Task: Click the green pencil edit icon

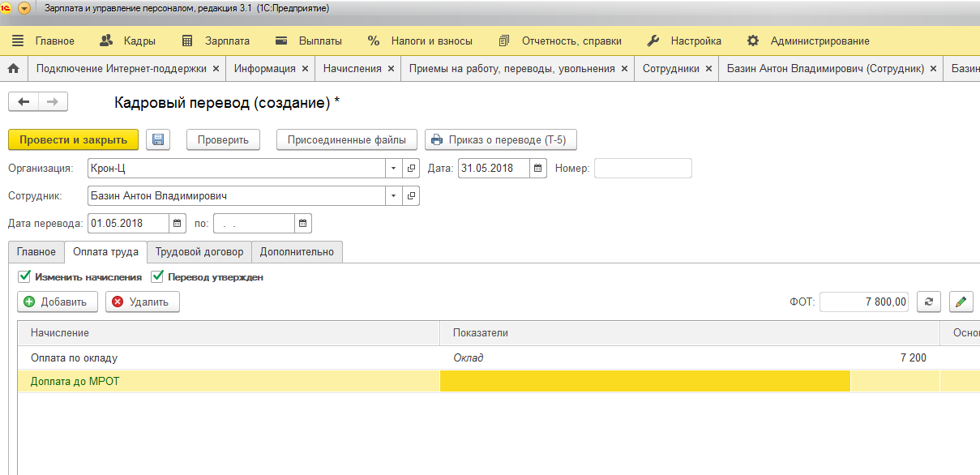Action: tap(961, 302)
